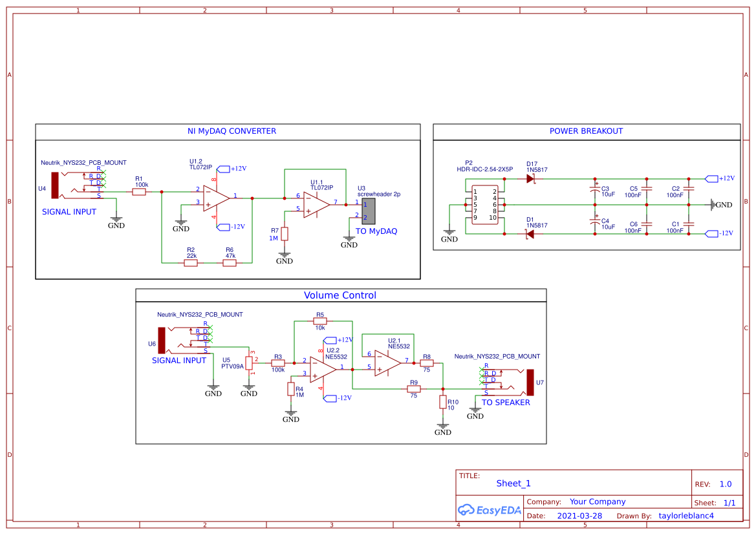Select the U2.2 NE5532 op-amp symbol
Screen dimensions: 756x535
click(321, 370)
